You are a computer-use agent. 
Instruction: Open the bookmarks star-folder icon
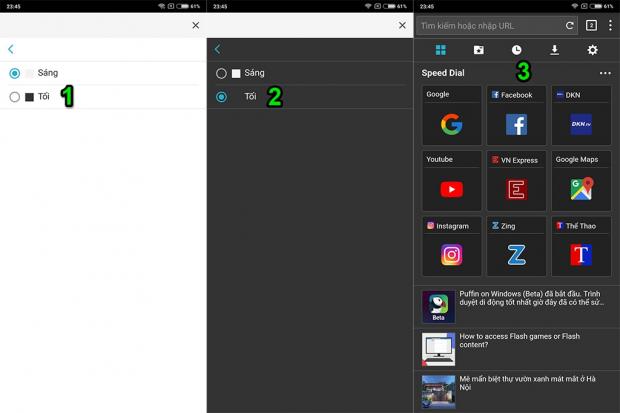coord(478,50)
